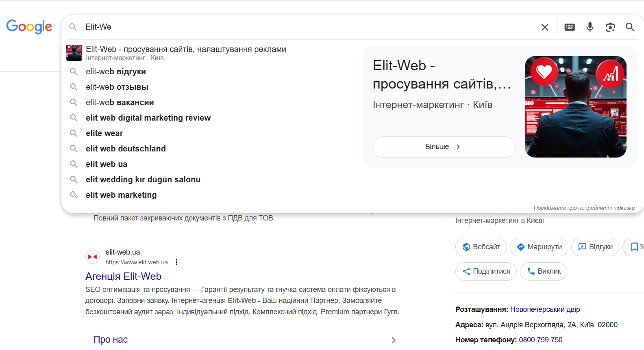Open the Агенція Elit-Web result link

click(x=123, y=276)
